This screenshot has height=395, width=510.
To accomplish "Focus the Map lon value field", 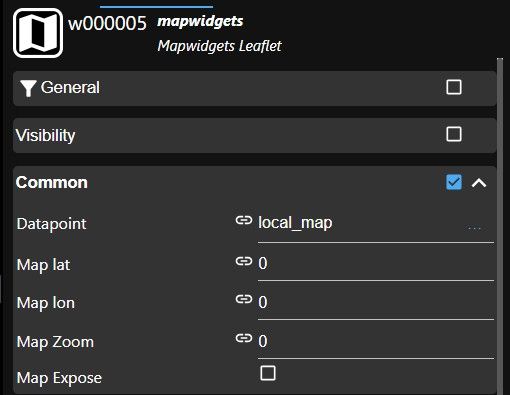I will click(376, 302).
